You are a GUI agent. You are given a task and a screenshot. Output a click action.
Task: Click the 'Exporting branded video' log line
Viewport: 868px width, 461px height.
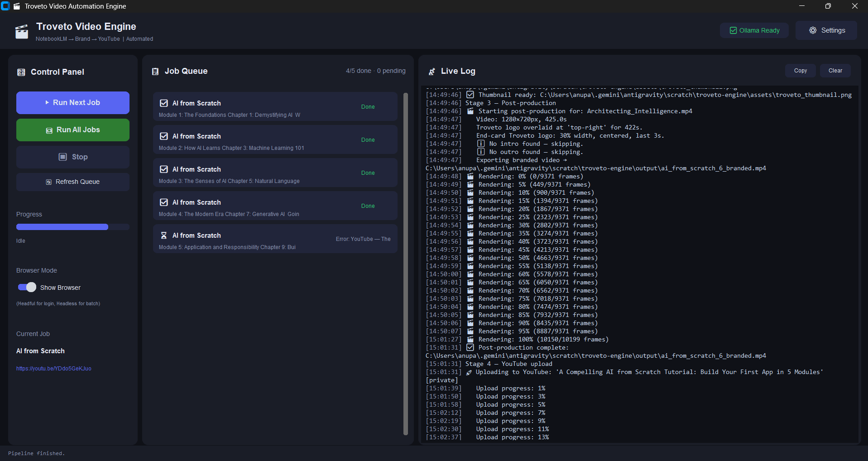522,160
